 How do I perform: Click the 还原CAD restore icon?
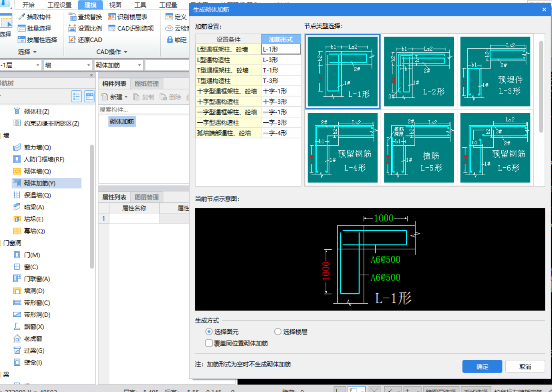coord(72,40)
